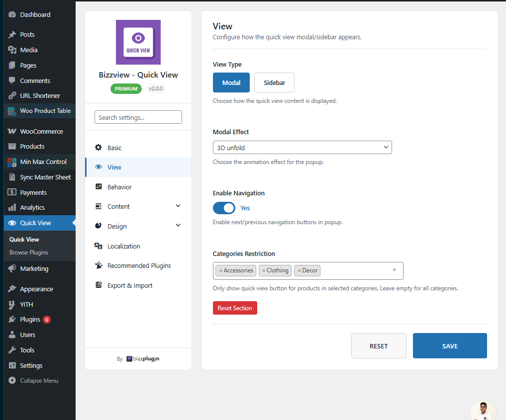The width and height of the screenshot is (506, 420).
Task: Click the YITH logo icon
Action: tap(12, 304)
